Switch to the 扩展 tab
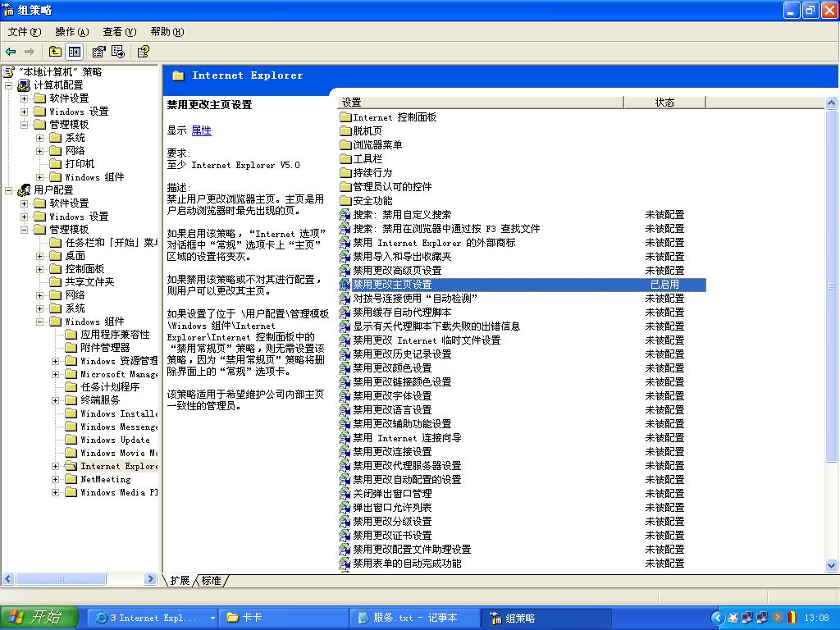The image size is (840, 630). (x=180, y=581)
